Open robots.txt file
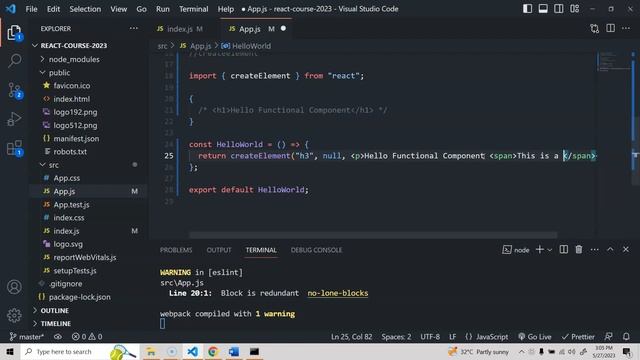Viewport: 640px width, 360px height. coord(70,151)
